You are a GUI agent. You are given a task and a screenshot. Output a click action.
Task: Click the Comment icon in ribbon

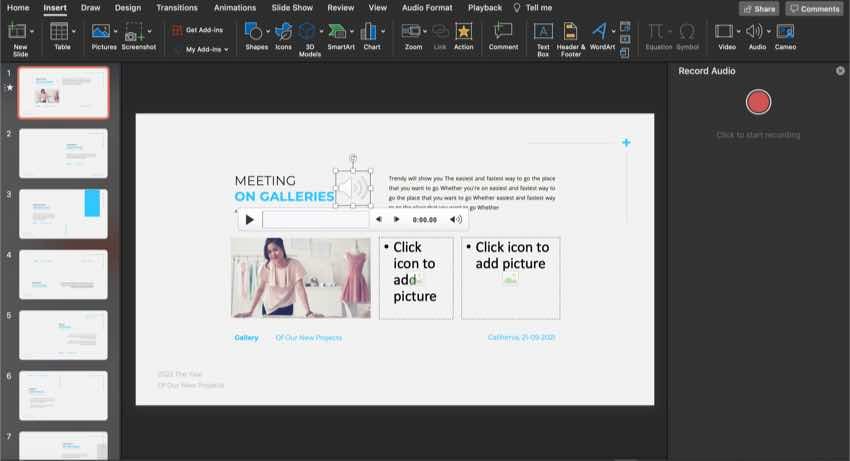(x=503, y=32)
